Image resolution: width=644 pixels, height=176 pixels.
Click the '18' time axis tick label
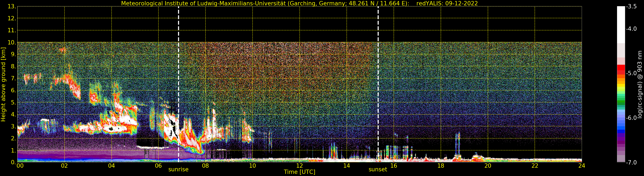pos(441,166)
